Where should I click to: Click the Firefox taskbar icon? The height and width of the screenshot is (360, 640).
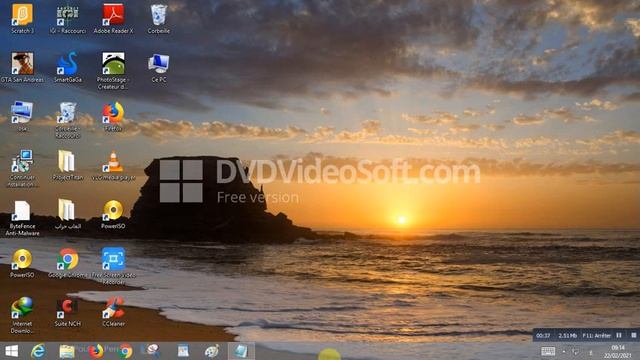[96, 351]
